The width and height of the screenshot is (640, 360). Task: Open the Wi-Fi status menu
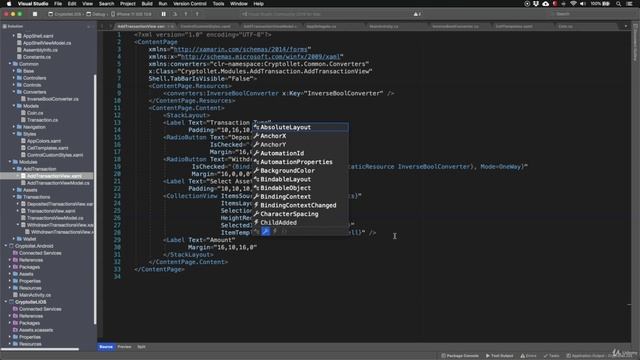[573, 4]
